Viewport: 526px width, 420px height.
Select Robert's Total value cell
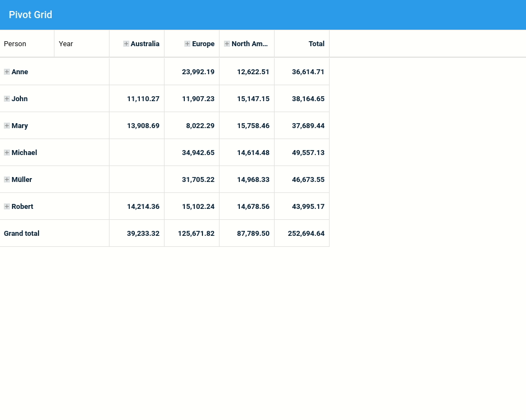tap(302, 206)
